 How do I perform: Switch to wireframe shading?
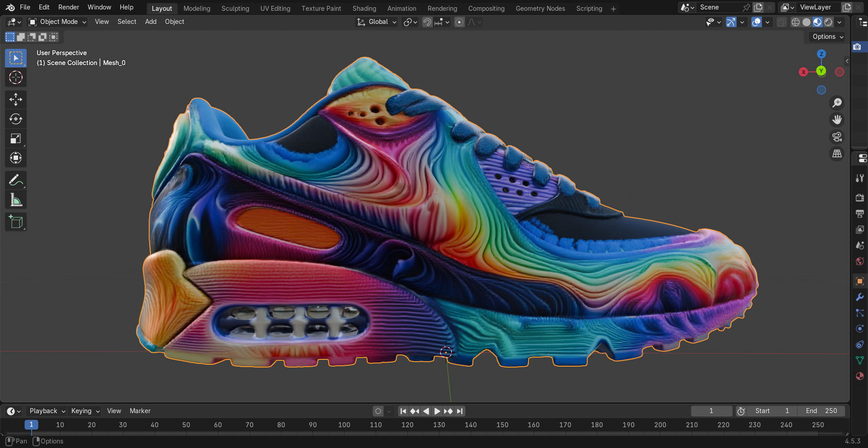coord(796,22)
